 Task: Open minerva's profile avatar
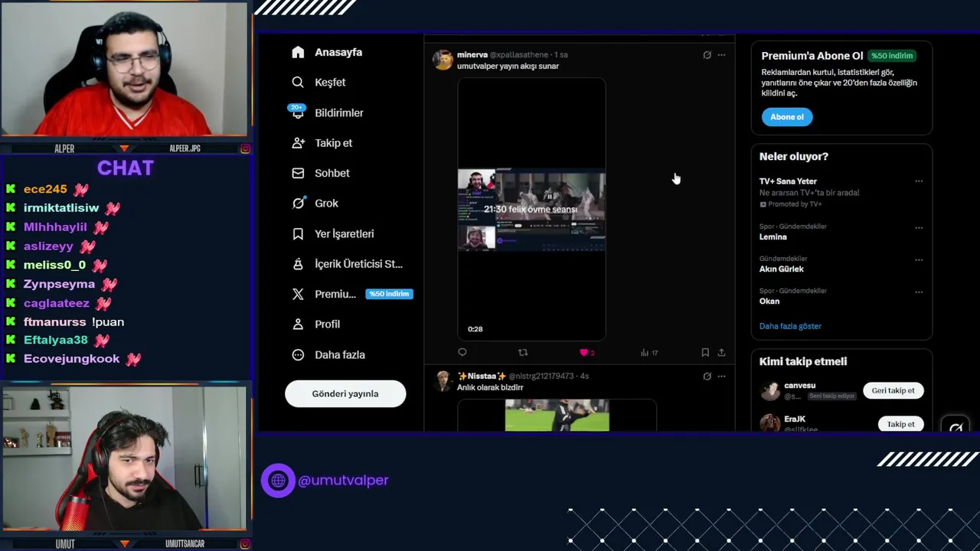point(443,60)
